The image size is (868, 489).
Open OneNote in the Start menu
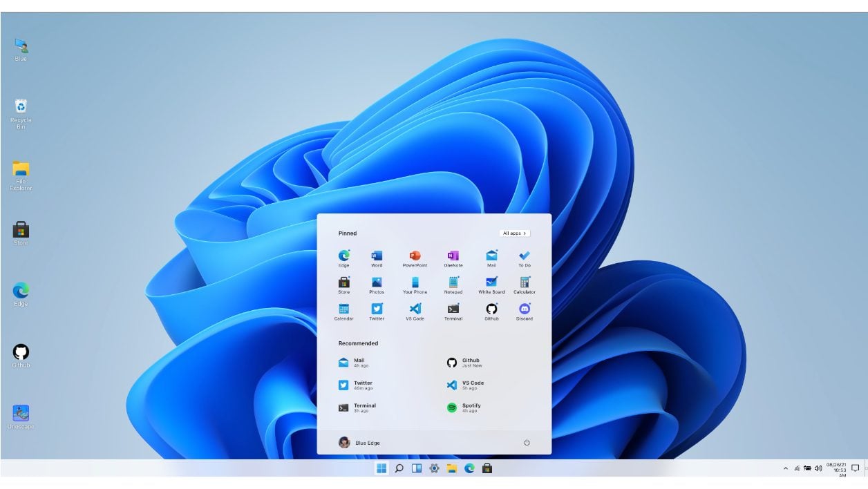[453, 258]
